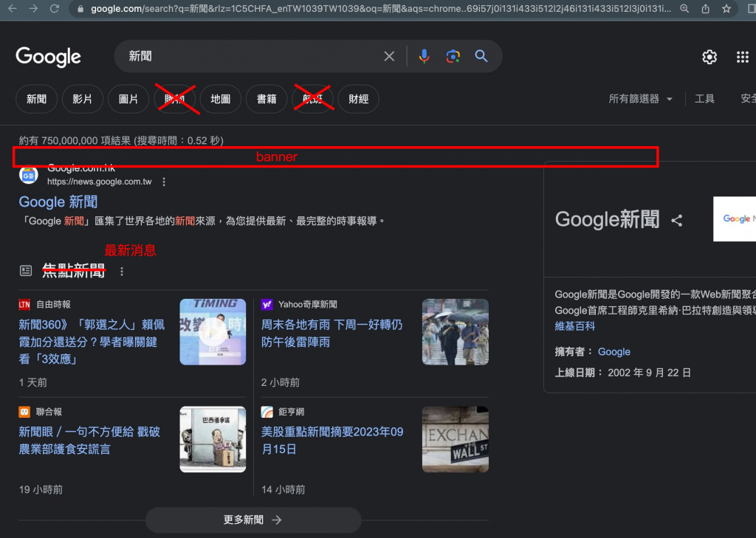756x538 pixels.
Task: Click the 鉅亨網 source icon
Action: [x=267, y=412]
